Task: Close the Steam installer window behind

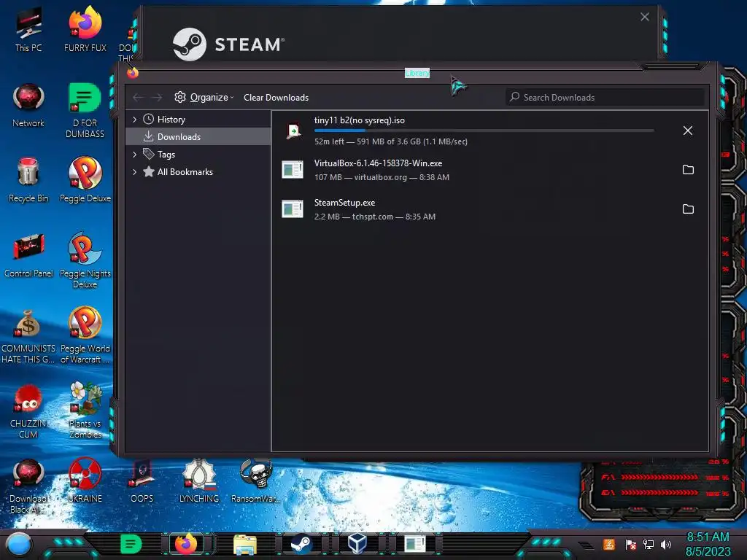Action: pos(645,17)
